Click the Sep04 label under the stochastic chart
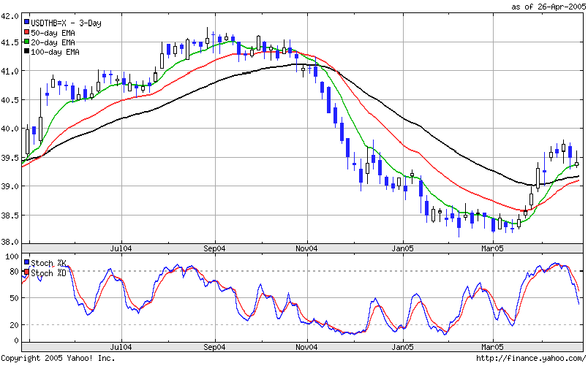 click(x=214, y=347)
